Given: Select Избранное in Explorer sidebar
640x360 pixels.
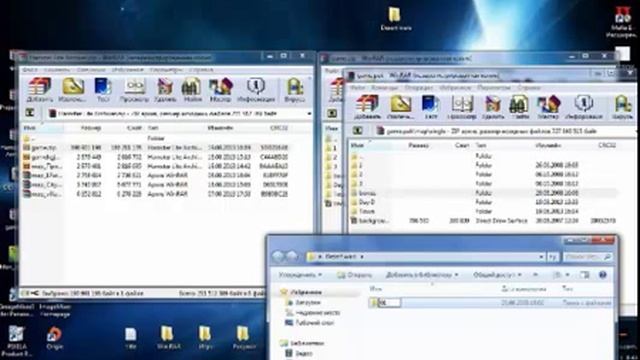Looking at the screenshot, I should click(306, 292).
